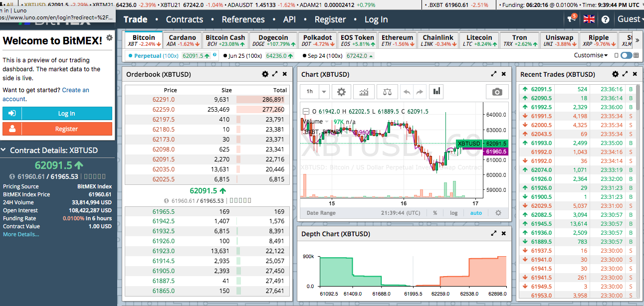644x306 pixels.
Task: Click the orderbook bid row at 61965.5
Action: [206, 211]
